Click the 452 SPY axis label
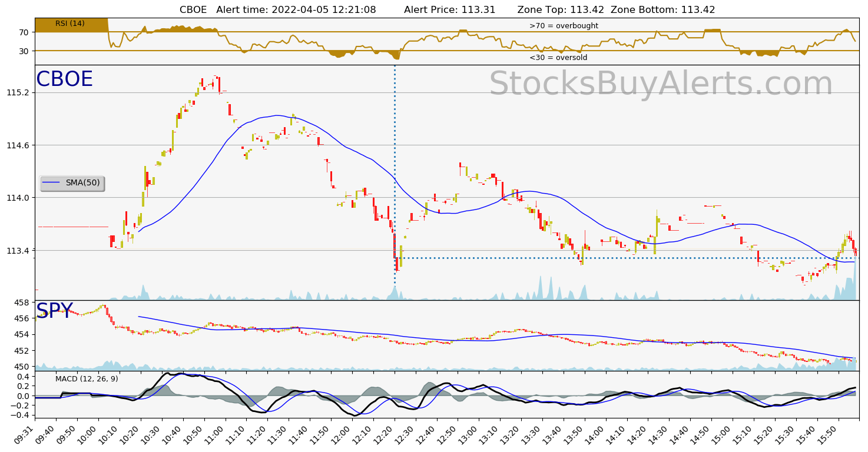Screen dimensions: 868x452 click(22, 351)
